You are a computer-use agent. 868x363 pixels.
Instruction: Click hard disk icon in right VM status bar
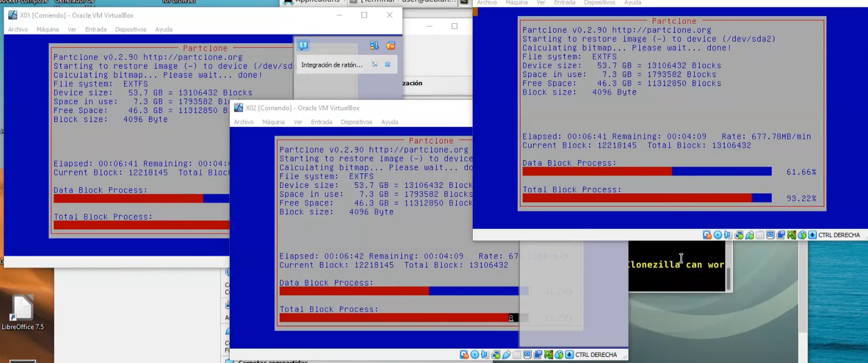click(x=707, y=235)
